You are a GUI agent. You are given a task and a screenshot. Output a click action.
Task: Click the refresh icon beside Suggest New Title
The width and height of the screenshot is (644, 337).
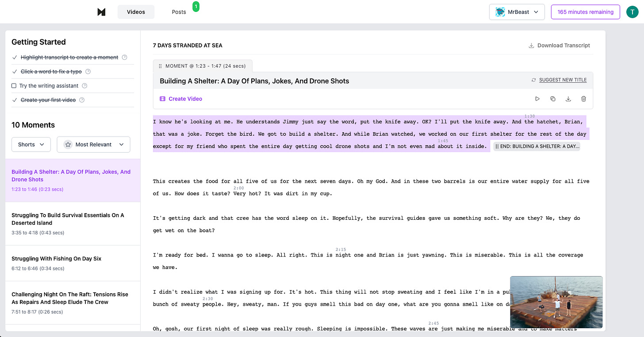[534, 80]
